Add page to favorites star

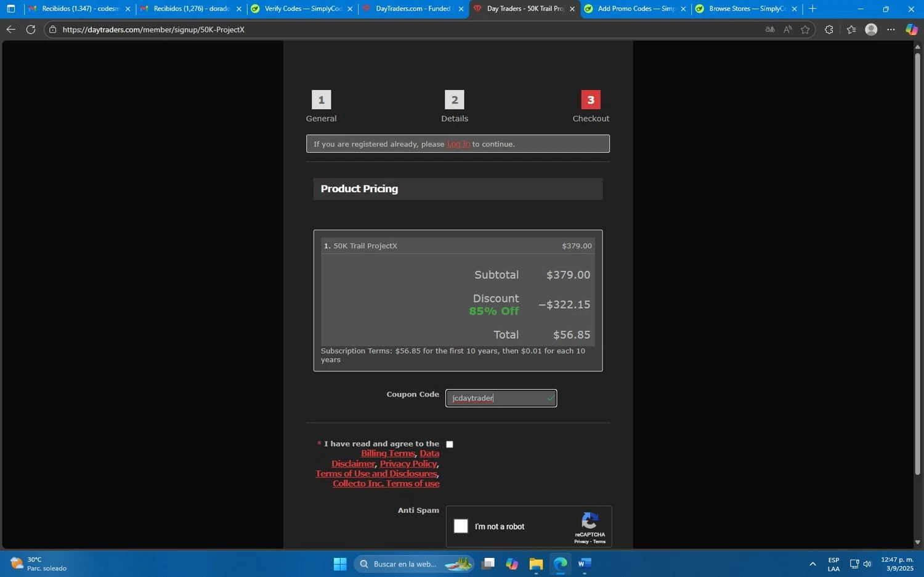click(805, 30)
